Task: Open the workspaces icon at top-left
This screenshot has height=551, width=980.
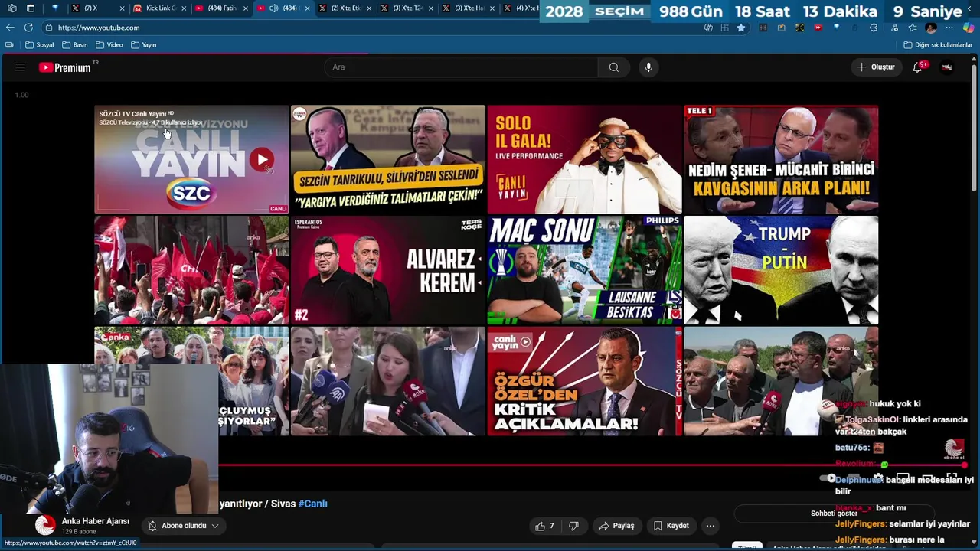Action: tap(11, 8)
